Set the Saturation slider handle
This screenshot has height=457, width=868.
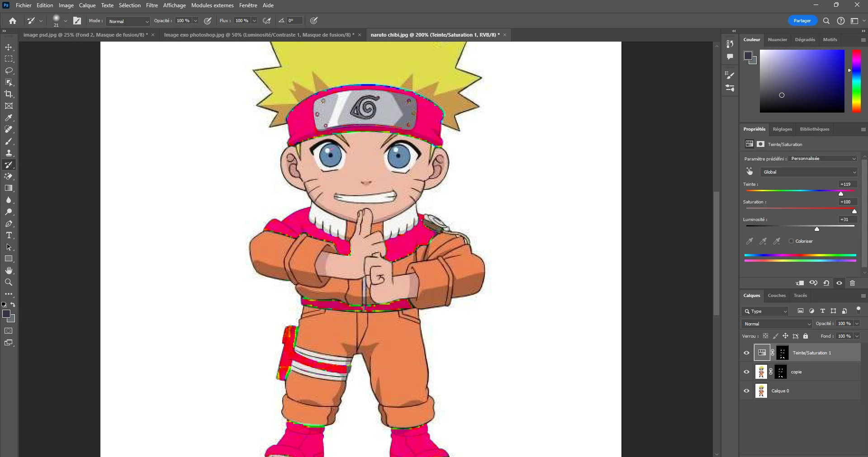[854, 211]
